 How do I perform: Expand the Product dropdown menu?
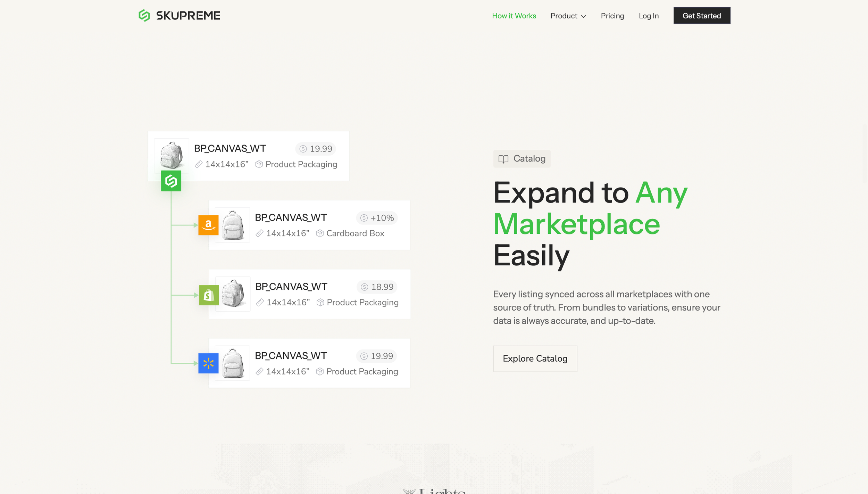pos(564,16)
